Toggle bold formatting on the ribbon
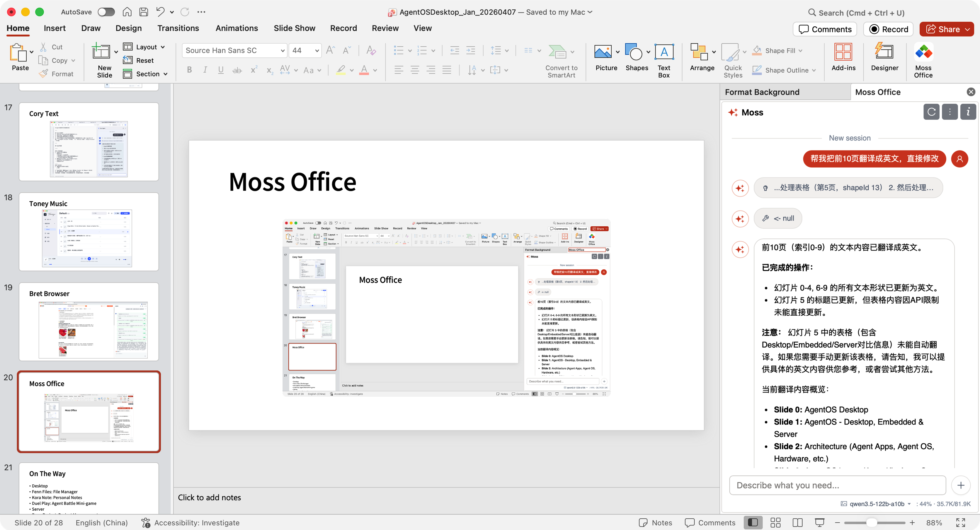Viewport: 980px width, 530px height. click(x=189, y=70)
